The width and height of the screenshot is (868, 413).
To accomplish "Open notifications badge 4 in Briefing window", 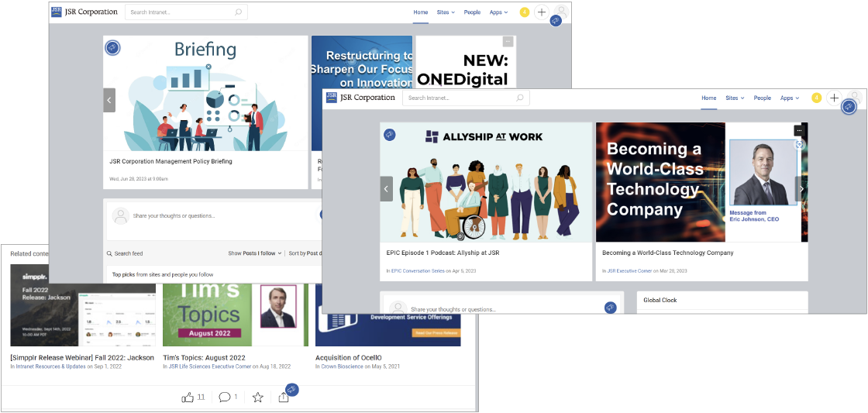I will pyautogui.click(x=524, y=12).
